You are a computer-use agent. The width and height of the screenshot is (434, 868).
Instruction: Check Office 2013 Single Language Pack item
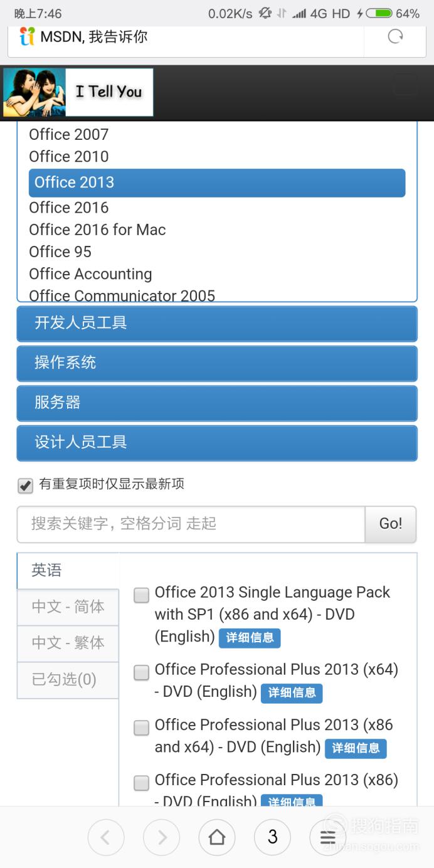pos(142,595)
